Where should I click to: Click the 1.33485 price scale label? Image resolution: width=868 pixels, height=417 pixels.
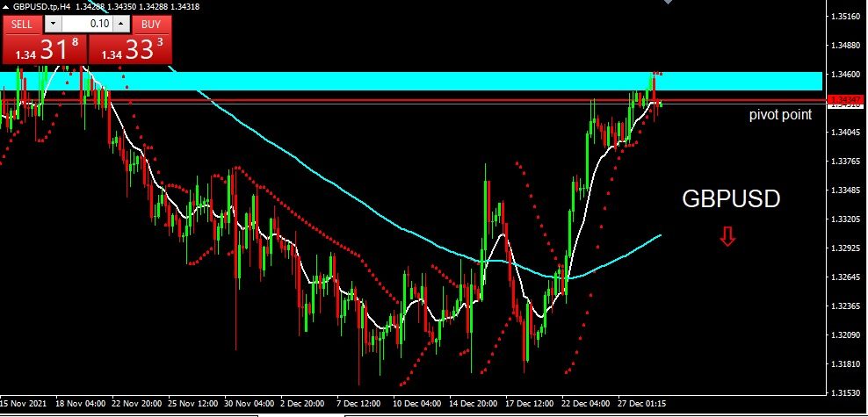tap(845, 191)
